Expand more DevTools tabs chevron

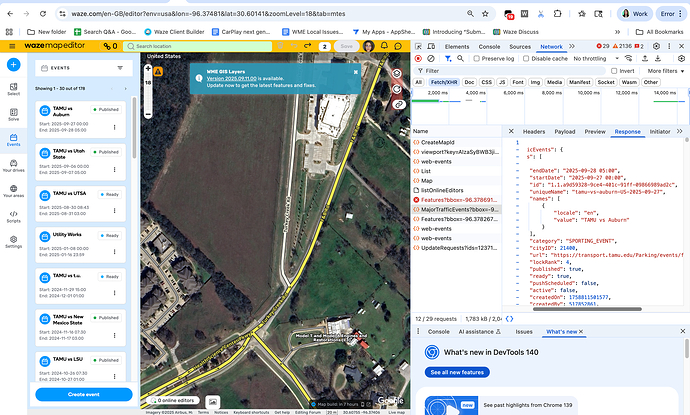[x=572, y=46]
